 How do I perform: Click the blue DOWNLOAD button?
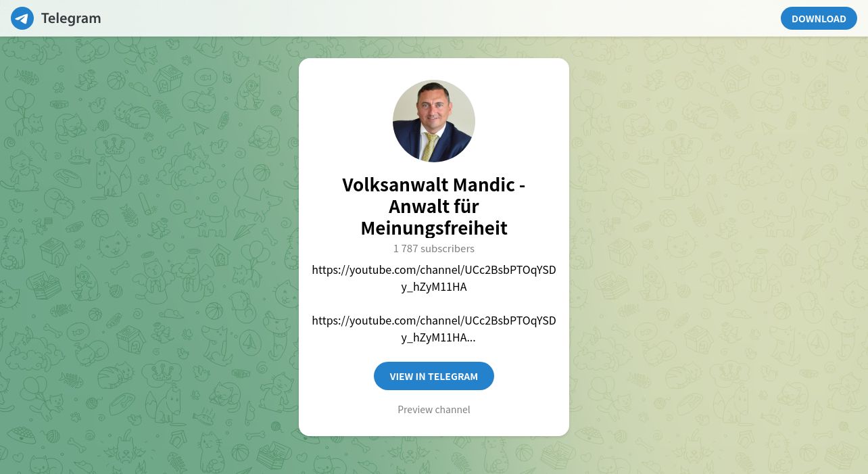(x=819, y=18)
